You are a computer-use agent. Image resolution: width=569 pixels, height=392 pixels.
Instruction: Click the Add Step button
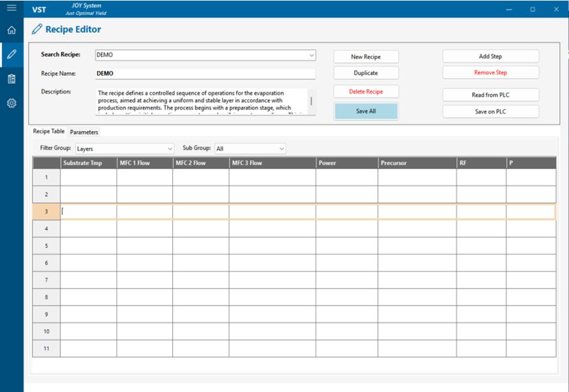tap(490, 56)
